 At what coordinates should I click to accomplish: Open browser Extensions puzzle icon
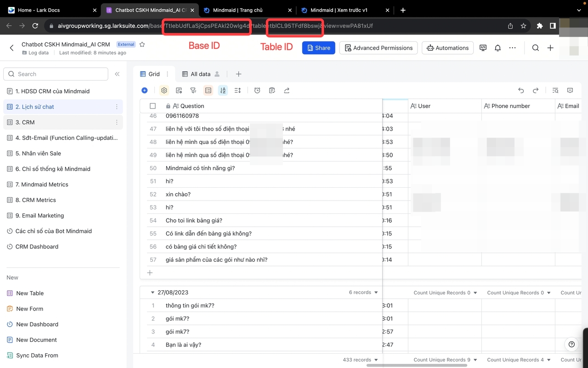pos(540,26)
